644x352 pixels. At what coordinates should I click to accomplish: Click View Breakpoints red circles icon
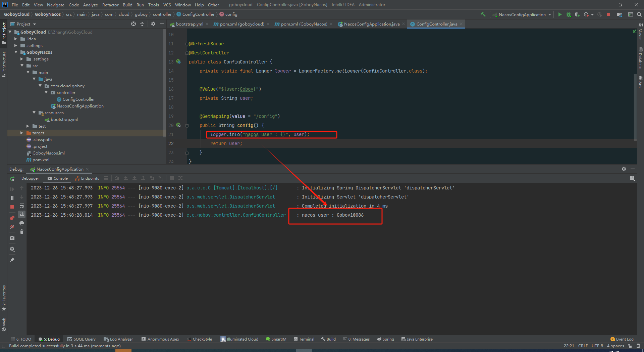click(12, 218)
